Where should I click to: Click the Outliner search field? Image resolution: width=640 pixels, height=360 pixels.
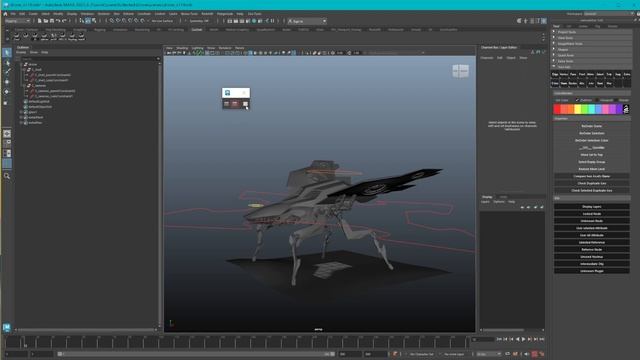click(88, 59)
